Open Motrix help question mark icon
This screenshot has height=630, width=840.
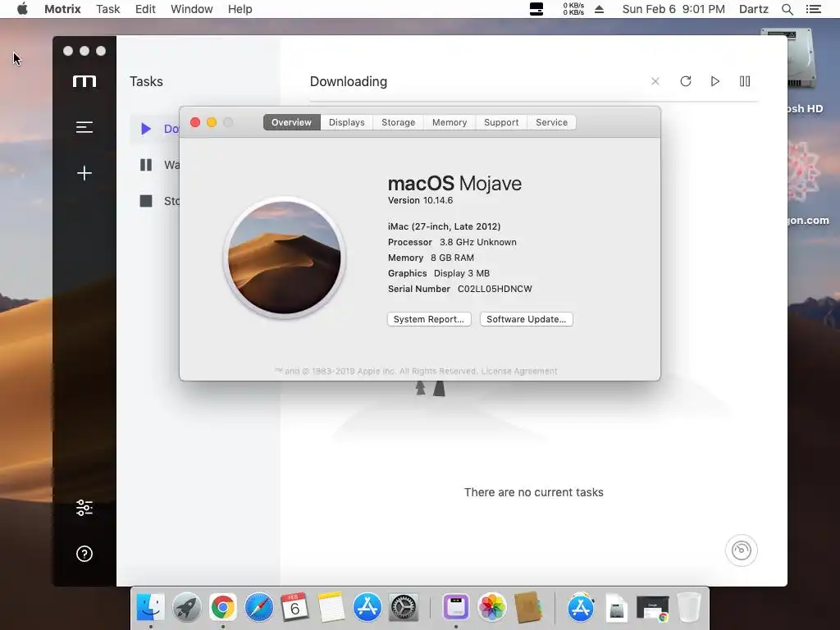point(84,554)
